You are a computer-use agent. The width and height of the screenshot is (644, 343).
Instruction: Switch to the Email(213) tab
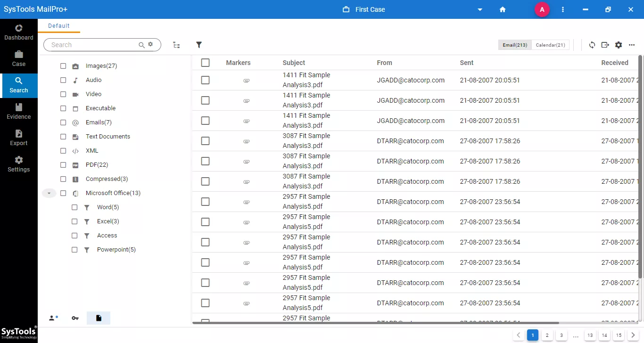[515, 45]
